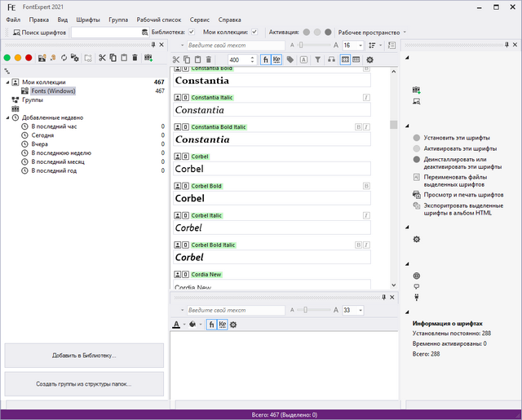The image size is (522, 420).
Task: Open font list settings gear
Action: click(369, 60)
